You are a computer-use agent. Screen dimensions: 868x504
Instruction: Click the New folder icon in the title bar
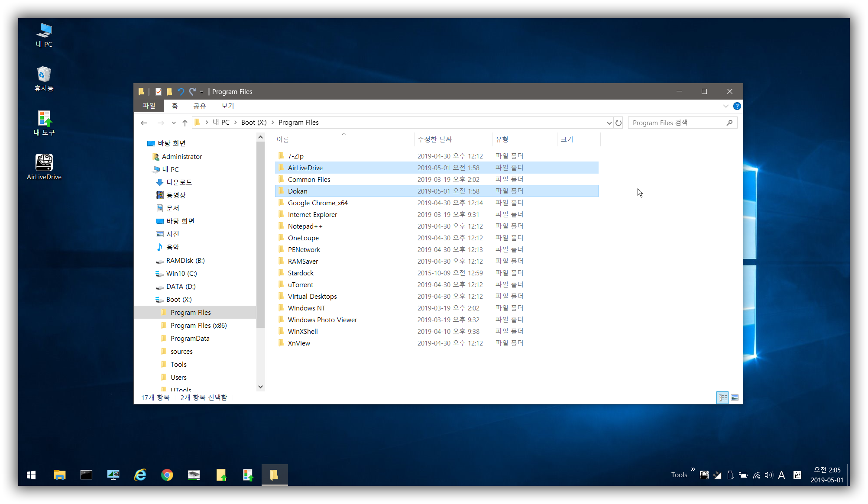coord(169,92)
